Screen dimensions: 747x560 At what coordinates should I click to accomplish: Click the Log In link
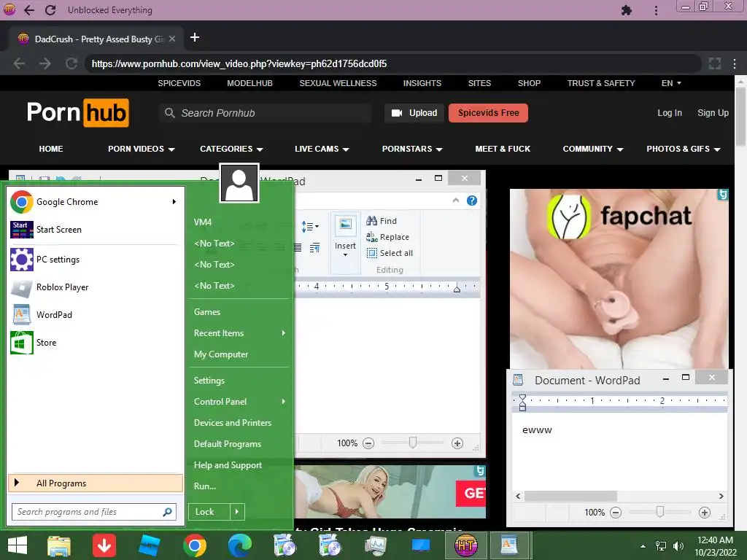coord(670,113)
